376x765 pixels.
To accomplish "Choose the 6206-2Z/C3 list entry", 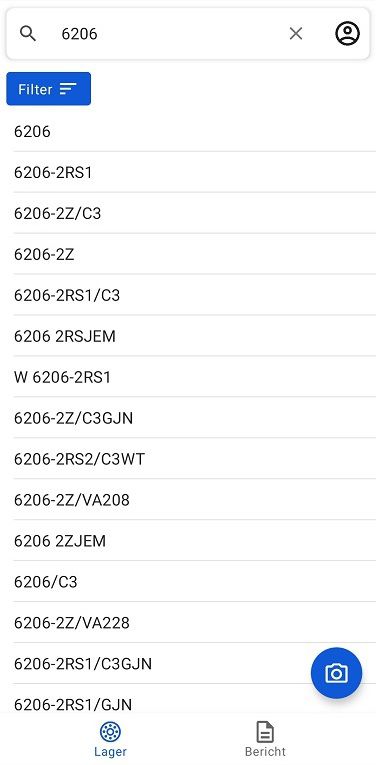I will (x=195, y=213).
